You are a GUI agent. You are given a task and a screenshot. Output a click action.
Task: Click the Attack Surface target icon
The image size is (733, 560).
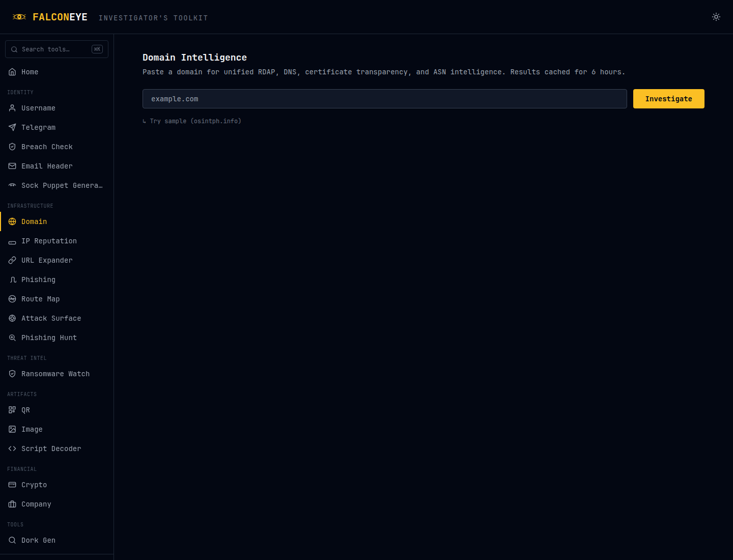click(12, 318)
